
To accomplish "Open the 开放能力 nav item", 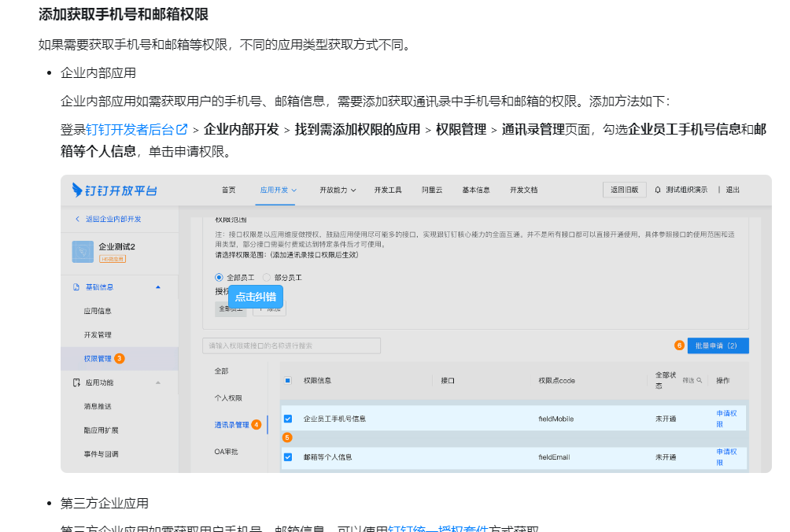I will [334, 190].
